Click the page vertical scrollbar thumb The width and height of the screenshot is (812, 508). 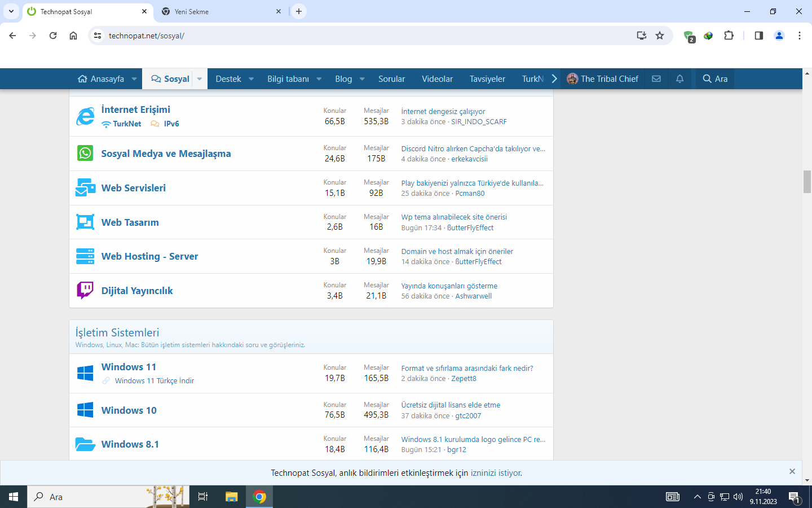(807, 182)
